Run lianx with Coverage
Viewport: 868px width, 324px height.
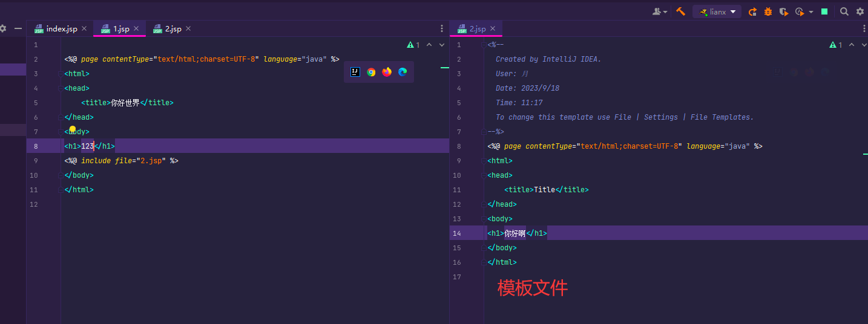pyautogui.click(x=784, y=11)
